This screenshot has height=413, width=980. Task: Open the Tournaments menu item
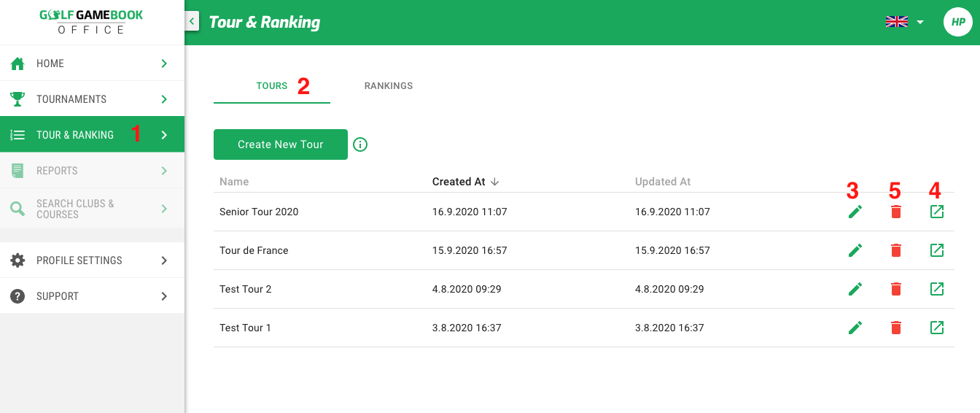pos(92,99)
